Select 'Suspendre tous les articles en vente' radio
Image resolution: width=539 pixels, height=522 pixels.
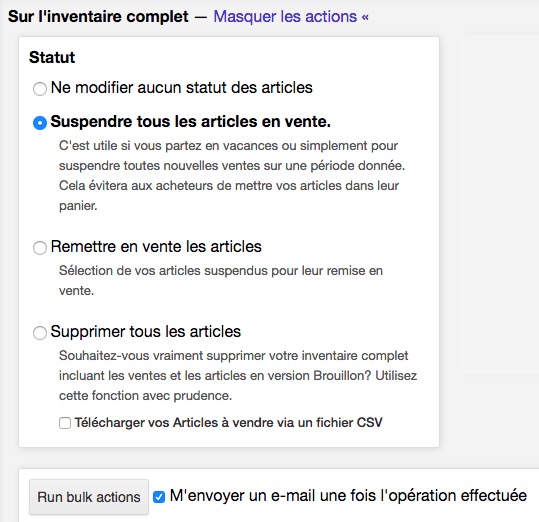coord(40,123)
